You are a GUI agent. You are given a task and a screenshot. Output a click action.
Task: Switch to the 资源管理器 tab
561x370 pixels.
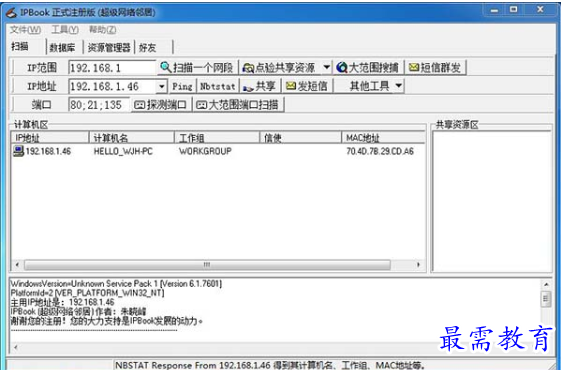(109, 47)
